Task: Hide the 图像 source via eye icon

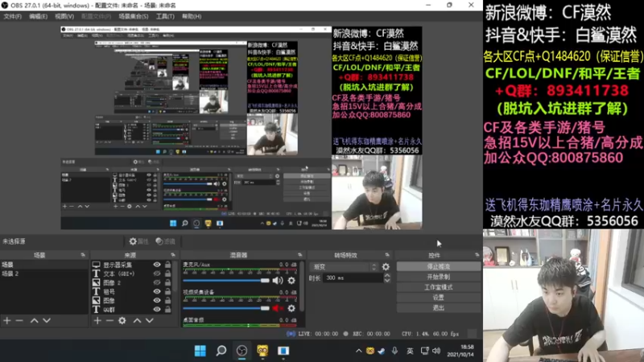Action: pyautogui.click(x=157, y=300)
